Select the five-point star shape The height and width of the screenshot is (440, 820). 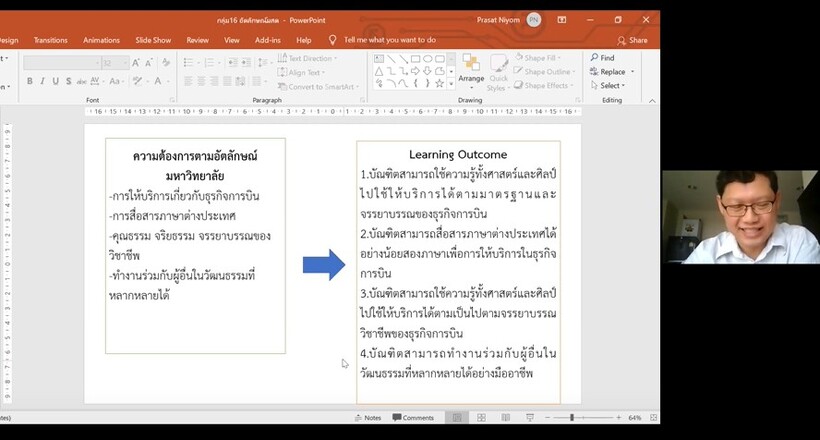tap(440, 83)
